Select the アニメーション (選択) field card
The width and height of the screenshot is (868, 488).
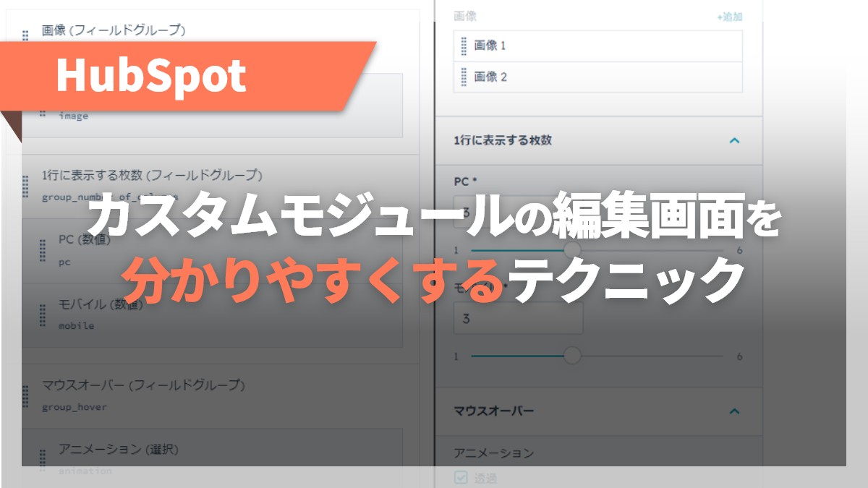pyautogui.click(x=213, y=457)
